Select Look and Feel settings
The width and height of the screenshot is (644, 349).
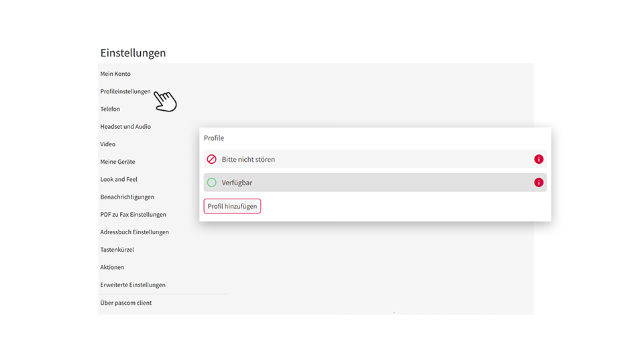coord(119,180)
